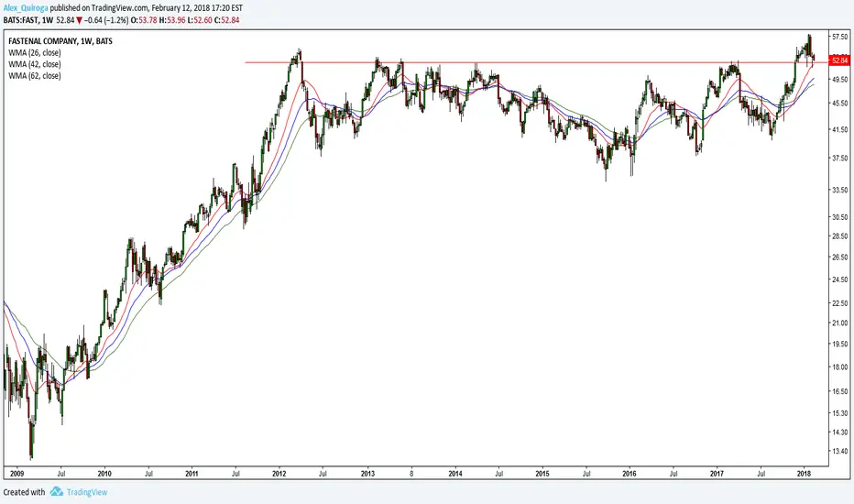
Task: Open the Alex_Quiroga author link
Action: click(x=26, y=8)
